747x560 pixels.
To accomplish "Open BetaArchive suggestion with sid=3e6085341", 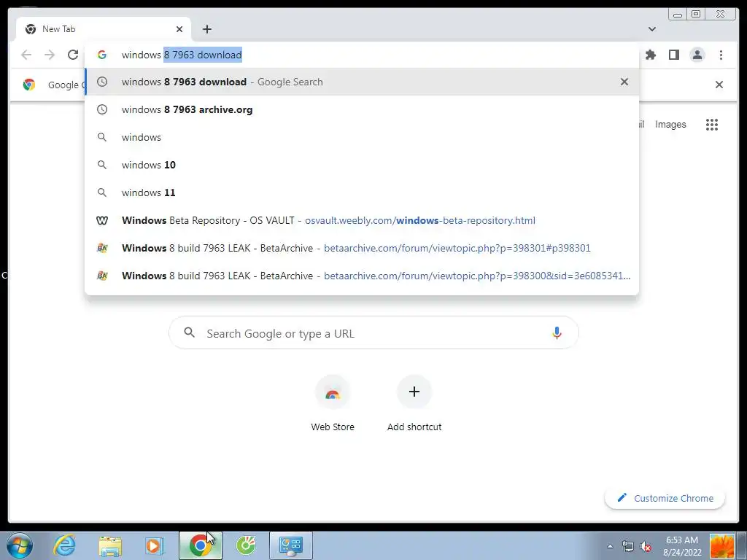I will click(362, 275).
